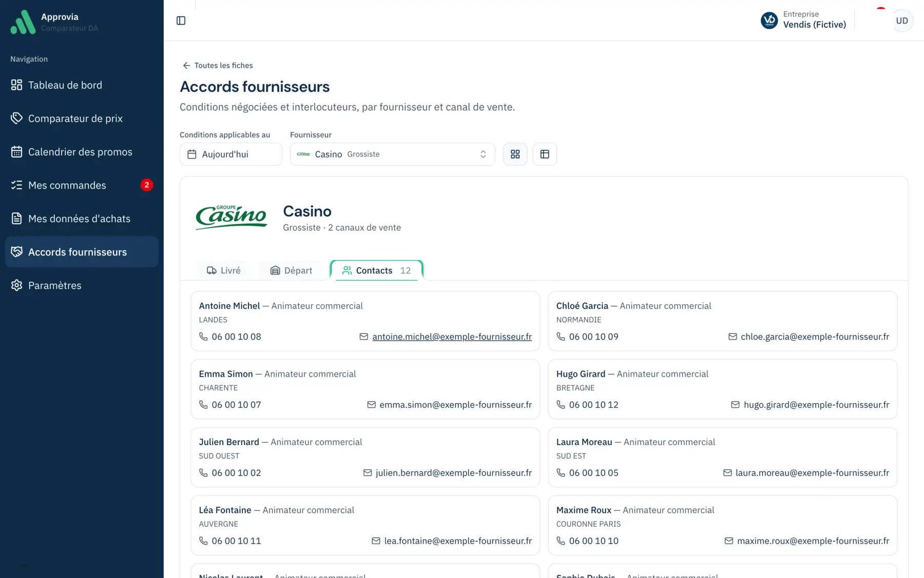The image size is (924, 578).
Task: Go to Calendrier des promos
Action: (82, 152)
